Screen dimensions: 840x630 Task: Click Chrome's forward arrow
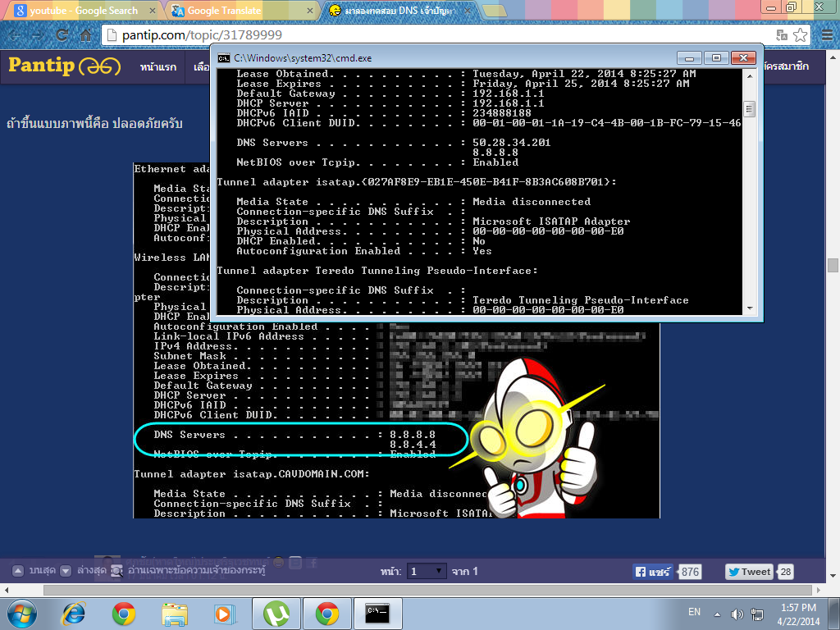click(x=38, y=35)
